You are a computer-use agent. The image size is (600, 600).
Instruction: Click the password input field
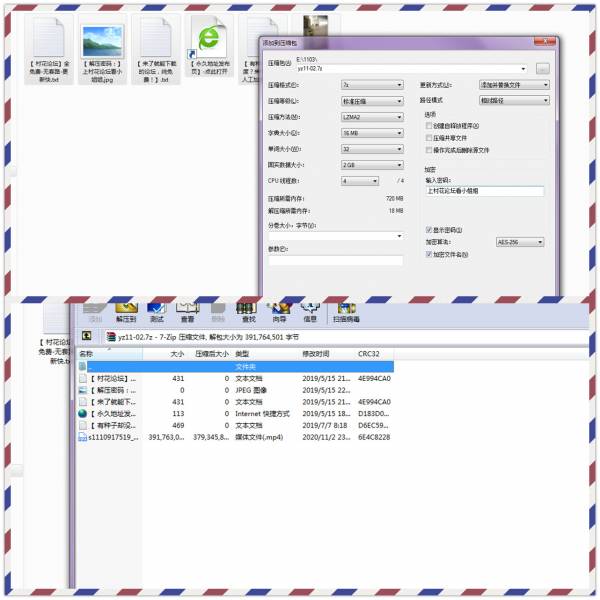point(484,190)
